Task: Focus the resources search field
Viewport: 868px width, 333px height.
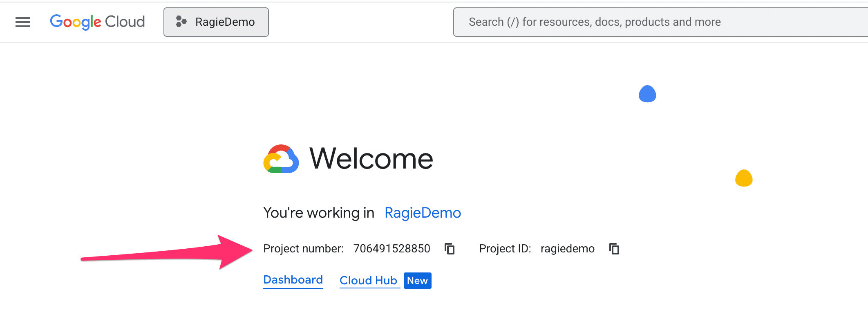Action: pos(660,22)
